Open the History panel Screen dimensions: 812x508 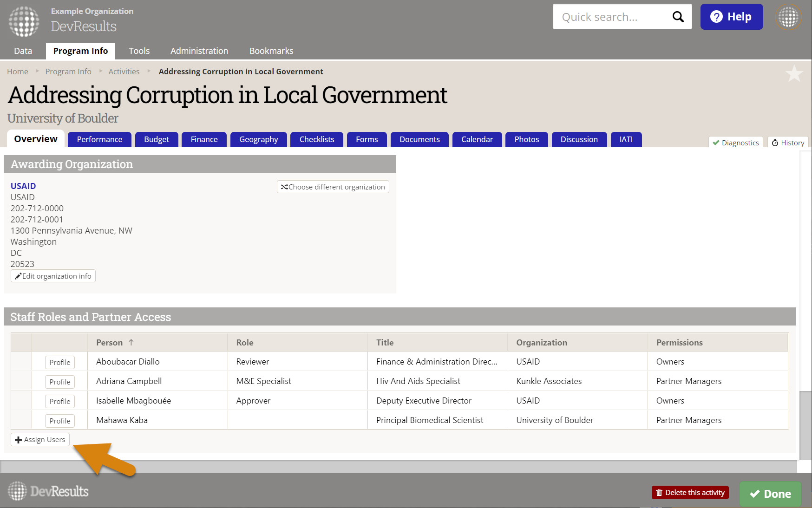pos(788,143)
